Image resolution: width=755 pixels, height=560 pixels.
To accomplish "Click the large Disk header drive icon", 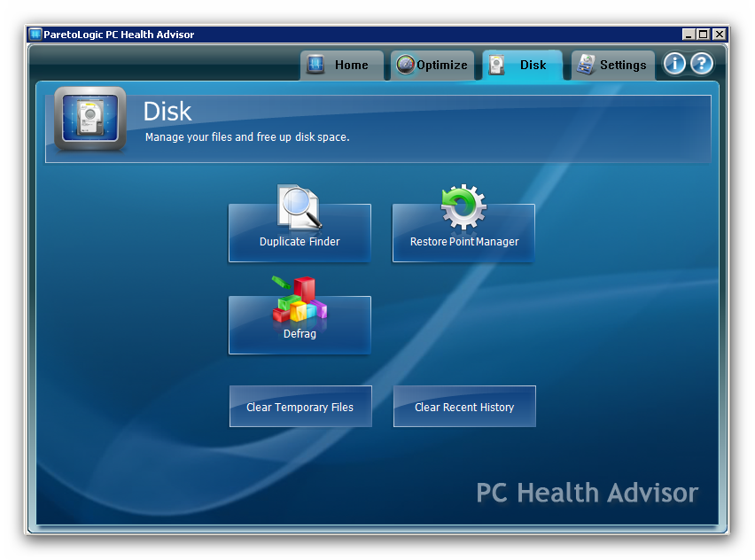I will (90, 119).
